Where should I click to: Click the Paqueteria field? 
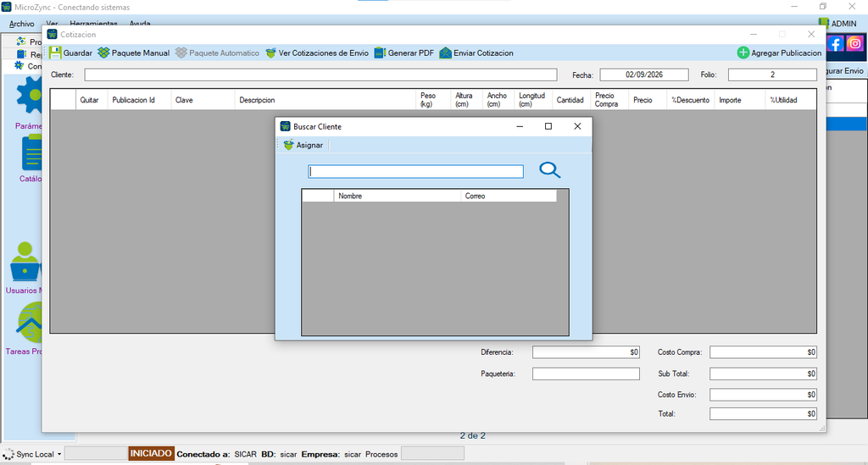click(586, 374)
